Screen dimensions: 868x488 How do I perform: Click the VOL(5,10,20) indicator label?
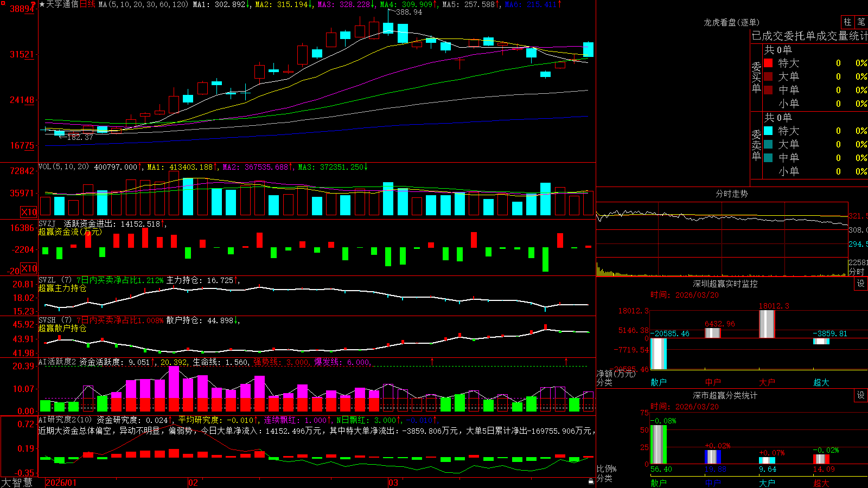pyautogui.click(x=63, y=167)
